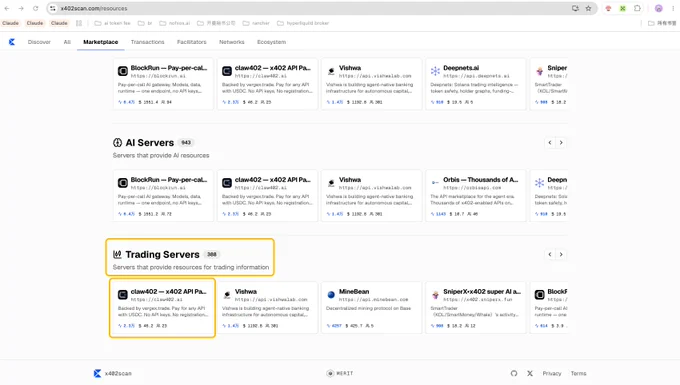
Task: Open the Ecosystem tab
Action: tap(271, 42)
